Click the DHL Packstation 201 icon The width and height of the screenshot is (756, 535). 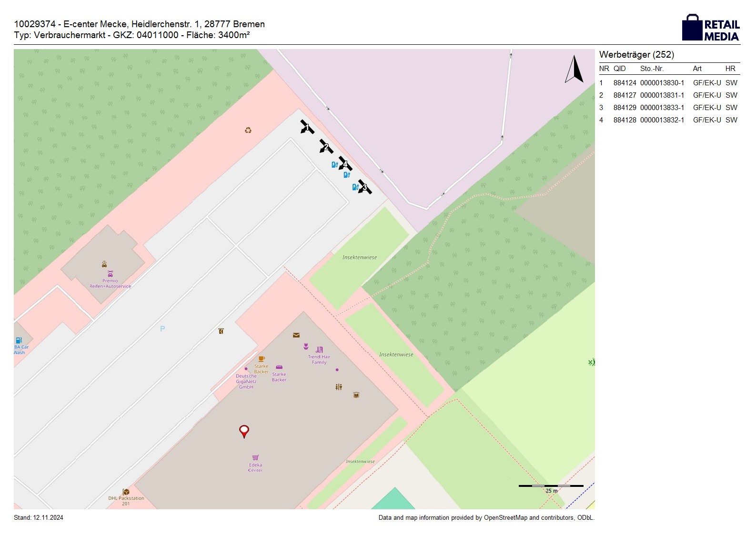click(126, 492)
